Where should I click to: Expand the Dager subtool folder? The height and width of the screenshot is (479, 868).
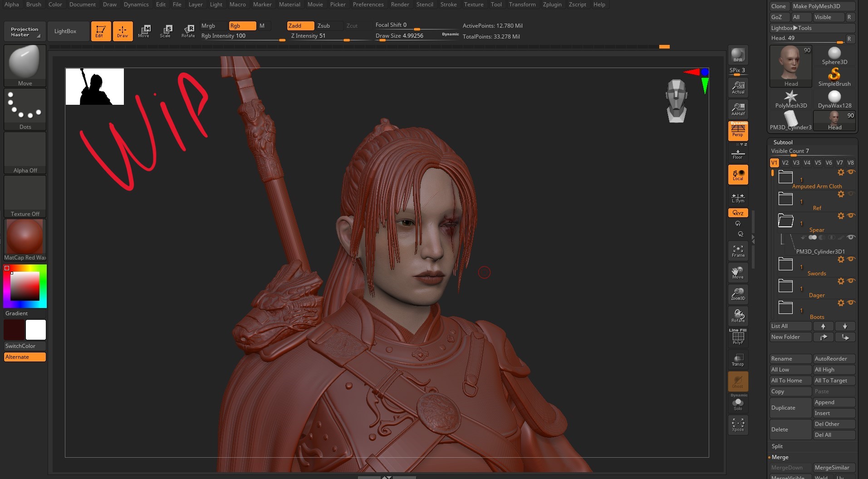pyautogui.click(x=785, y=286)
